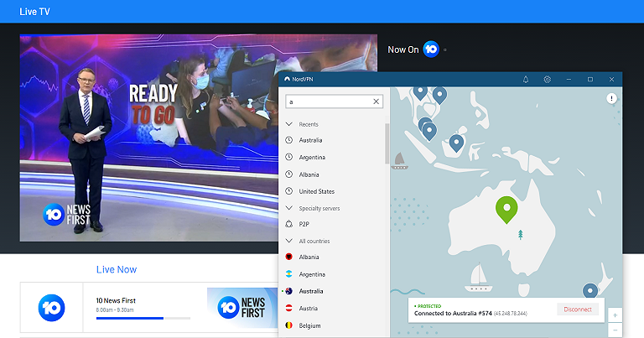Click the P2P server icon
This screenshot has height=338, width=644.
pyautogui.click(x=288, y=224)
